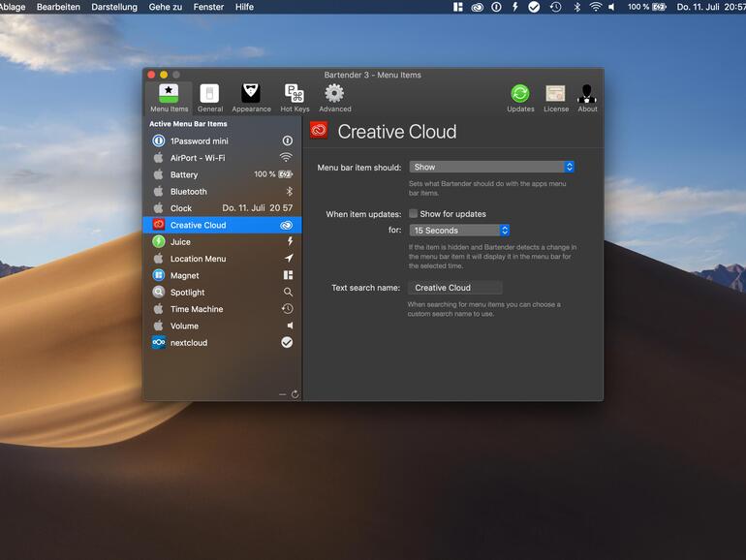Open the Hot Keys settings icon
The width and height of the screenshot is (746, 560).
(x=295, y=97)
